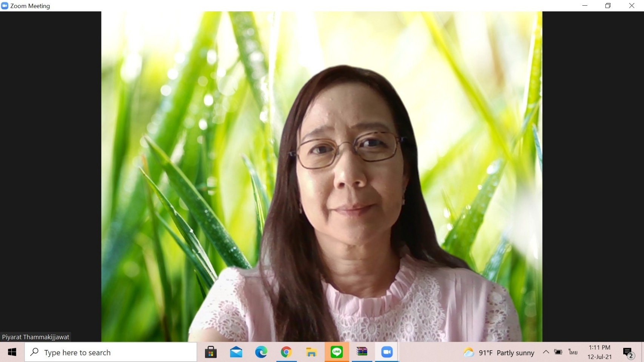Launch Microsoft Edge from taskbar
This screenshot has height=362, width=644.
(x=261, y=352)
